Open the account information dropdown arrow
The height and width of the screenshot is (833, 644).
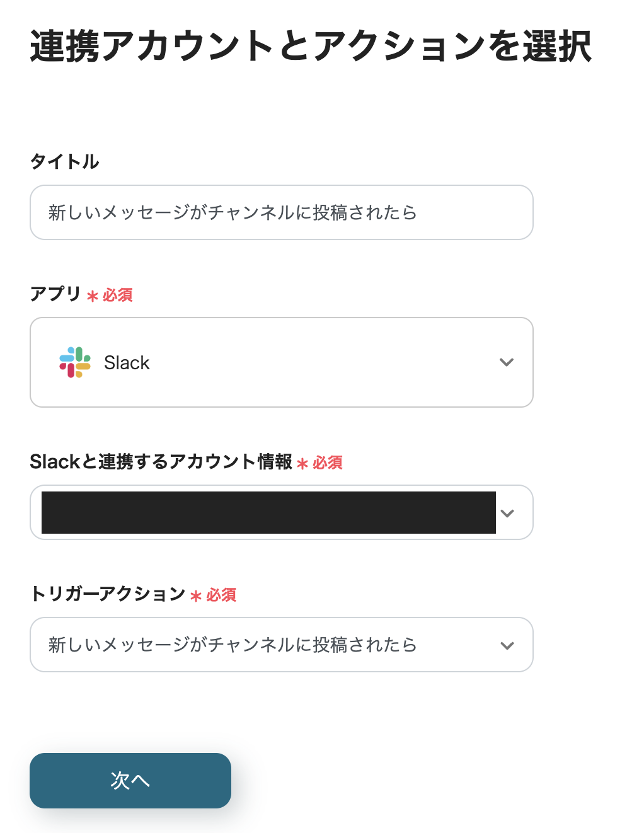coord(507,513)
